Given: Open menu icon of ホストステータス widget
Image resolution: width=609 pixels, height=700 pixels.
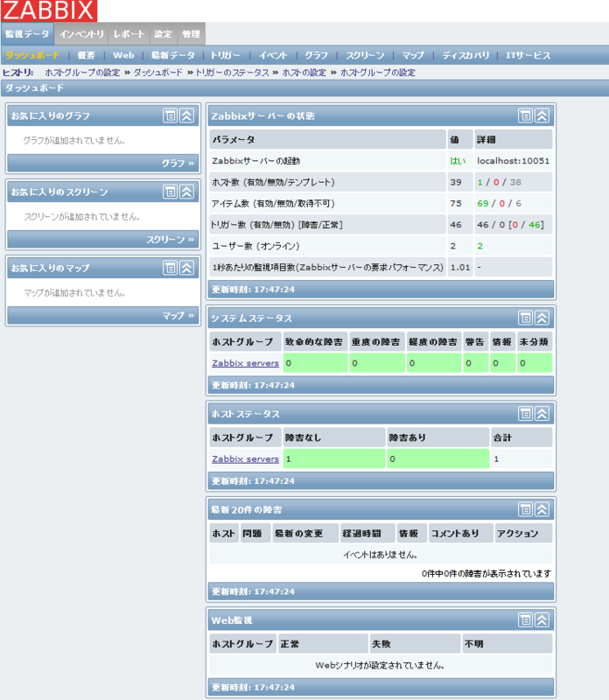Looking at the screenshot, I should [x=525, y=413].
